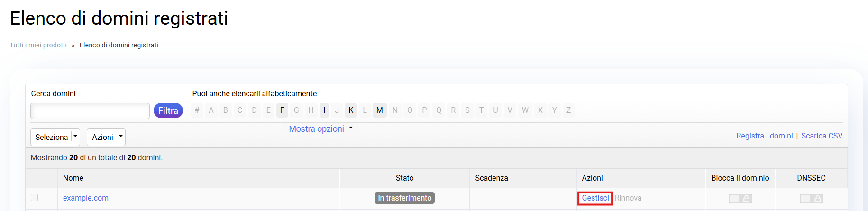The image size is (868, 211).
Task: Filter domains by letter I
Action: [324, 110]
